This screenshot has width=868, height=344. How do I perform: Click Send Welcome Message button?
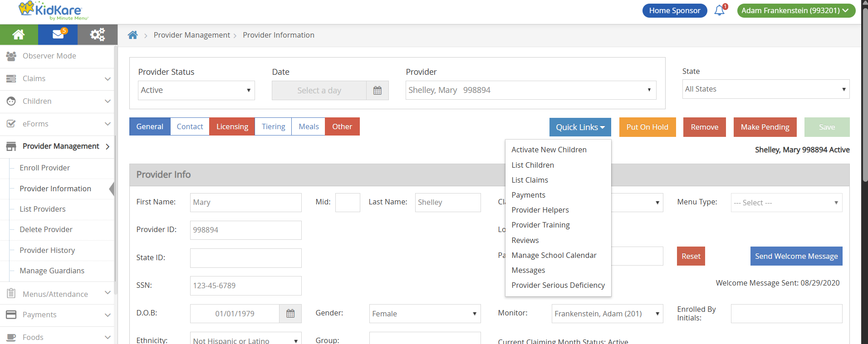click(x=796, y=256)
